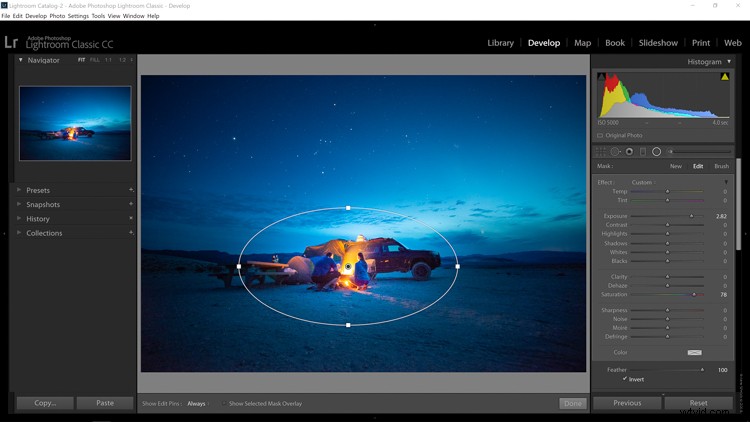Select the Edit mask option
This screenshot has width=750, height=422.
[x=698, y=166]
